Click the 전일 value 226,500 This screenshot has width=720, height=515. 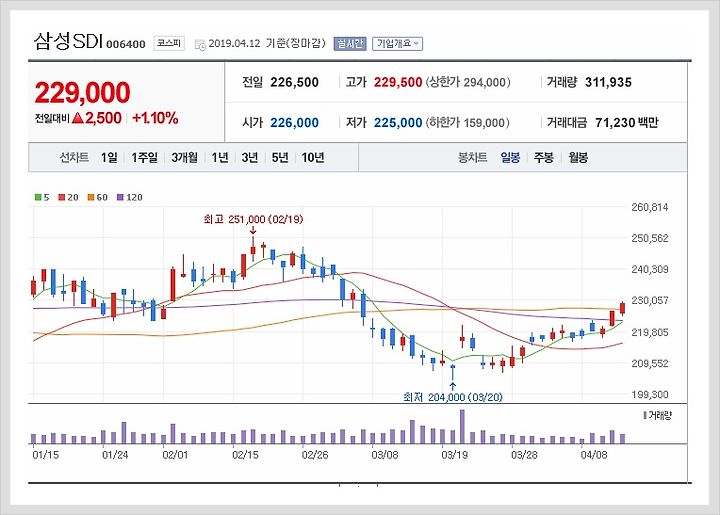point(294,83)
